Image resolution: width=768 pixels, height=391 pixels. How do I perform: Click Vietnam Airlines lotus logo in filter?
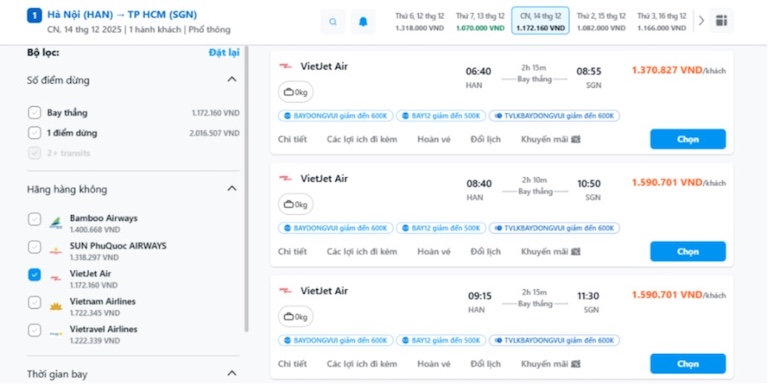pyautogui.click(x=56, y=307)
